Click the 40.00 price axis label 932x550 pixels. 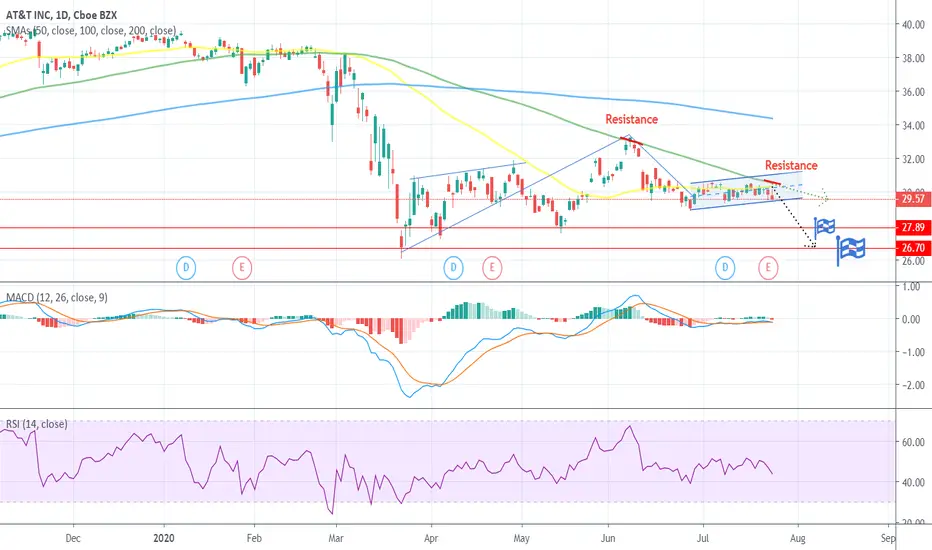coord(914,24)
